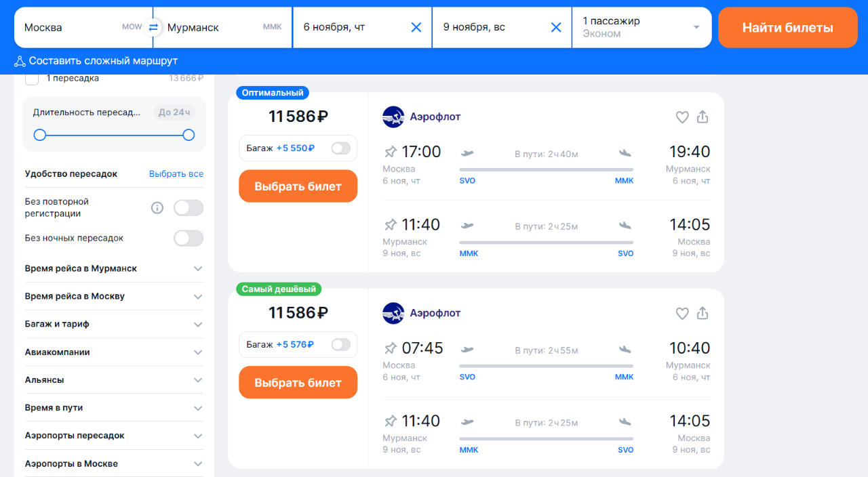Pin the 17:00 Moscow departure flight
Viewport: 868px width, 477px height.
(x=391, y=152)
